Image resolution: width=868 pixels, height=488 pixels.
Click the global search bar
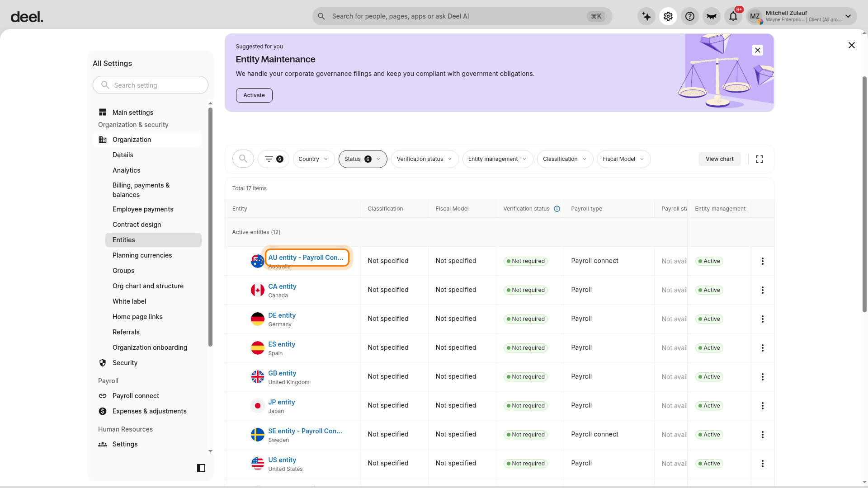tap(462, 16)
